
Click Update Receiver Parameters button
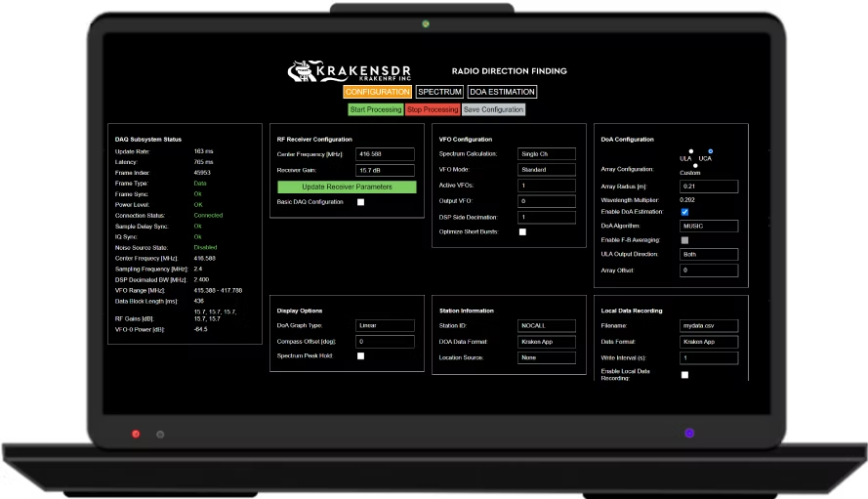click(x=347, y=187)
